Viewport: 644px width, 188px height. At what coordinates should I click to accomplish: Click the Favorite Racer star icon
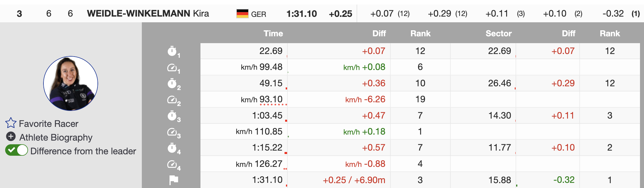click(x=11, y=123)
